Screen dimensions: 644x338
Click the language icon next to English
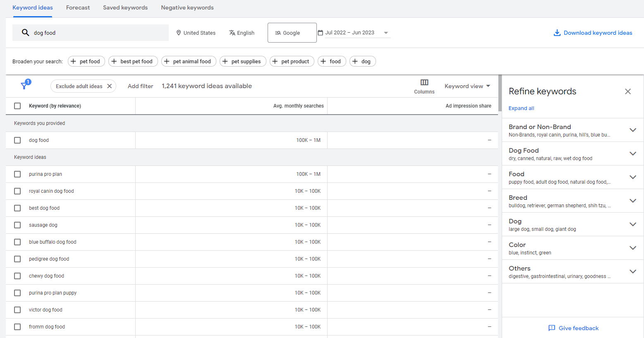coord(232,33)
